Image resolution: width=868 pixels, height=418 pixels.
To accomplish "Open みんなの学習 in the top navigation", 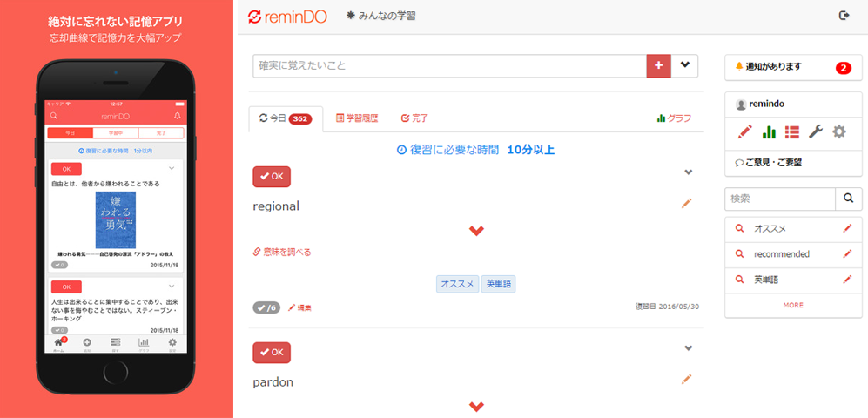I will 380,16.
